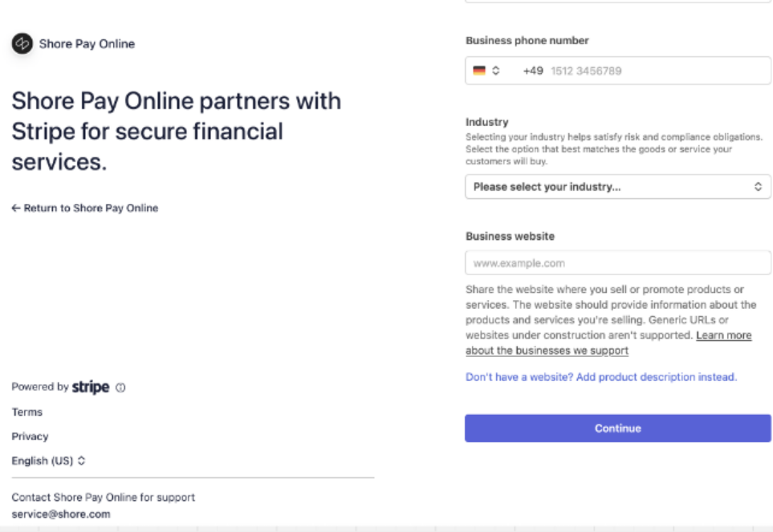Open the country code selector chevrons

tap(496, 71)
